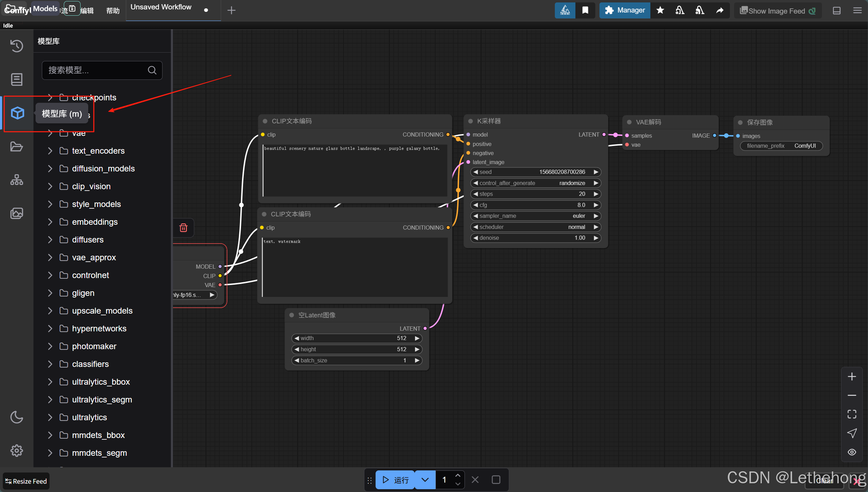Zoom out with the minus icon
The image size is (868, 492).
tap(852, 395)
